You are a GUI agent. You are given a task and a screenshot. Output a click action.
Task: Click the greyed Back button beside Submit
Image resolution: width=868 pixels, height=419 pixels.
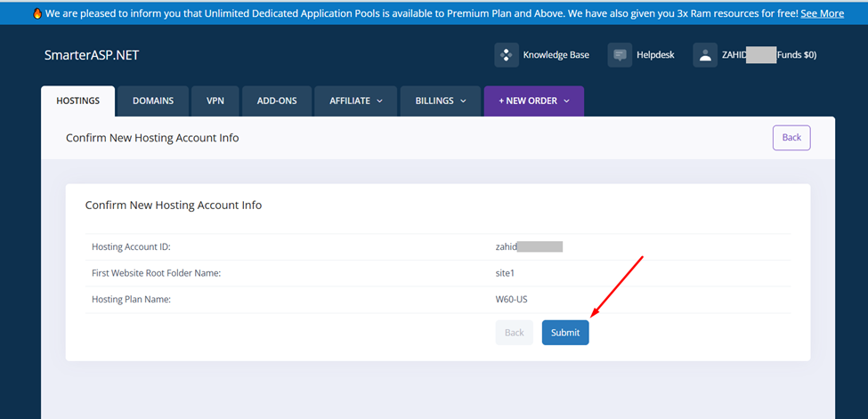click(x=515, y=333)
